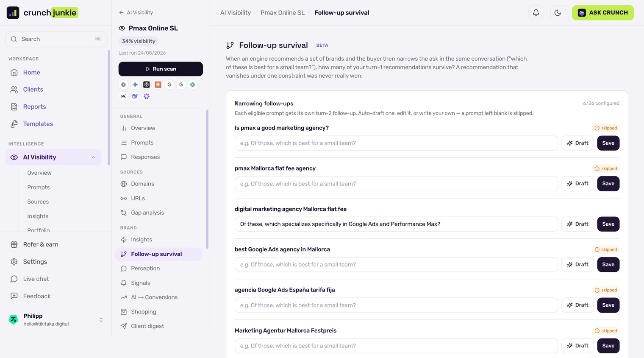Click the AI Visibility breadcrumb

tap(236, 13)
